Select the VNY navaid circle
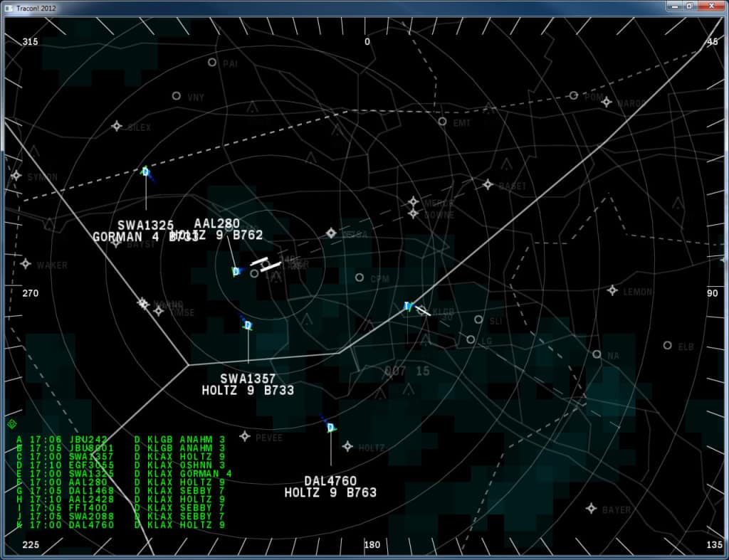This screenshot has height=560, width=729. pyautogui.click(x=177, y=96)
